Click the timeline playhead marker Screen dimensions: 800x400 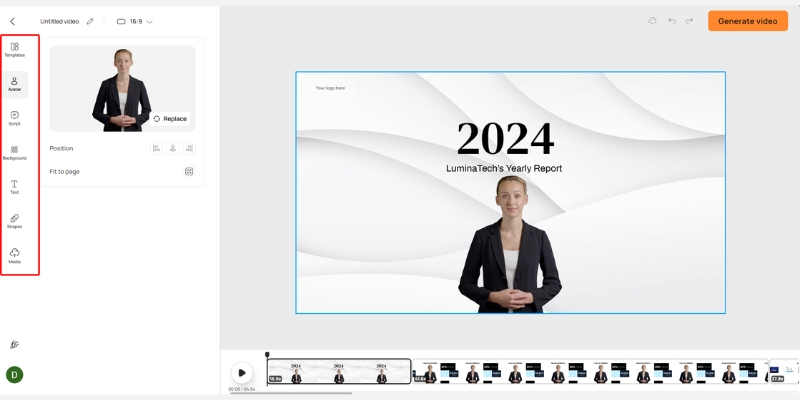point(267,355)
